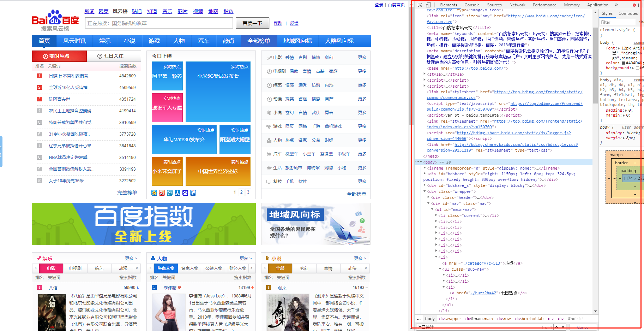Select the 七日关注 tab
This screenshot has width=644, height=331.
click(x=114, y=56)
